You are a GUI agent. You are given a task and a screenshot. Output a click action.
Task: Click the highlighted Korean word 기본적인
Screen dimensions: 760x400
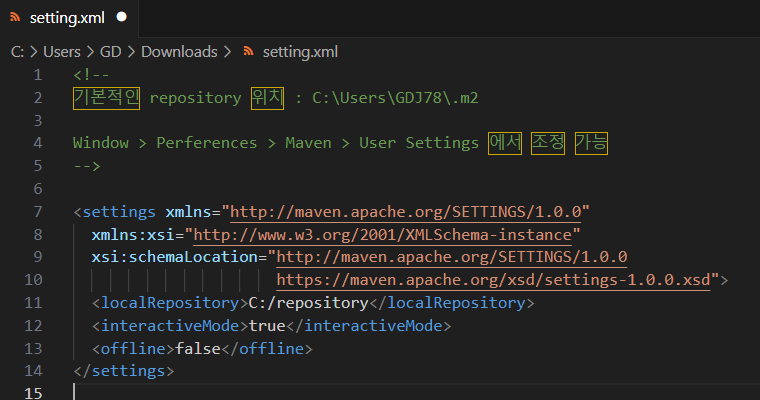tap(107, 98)
